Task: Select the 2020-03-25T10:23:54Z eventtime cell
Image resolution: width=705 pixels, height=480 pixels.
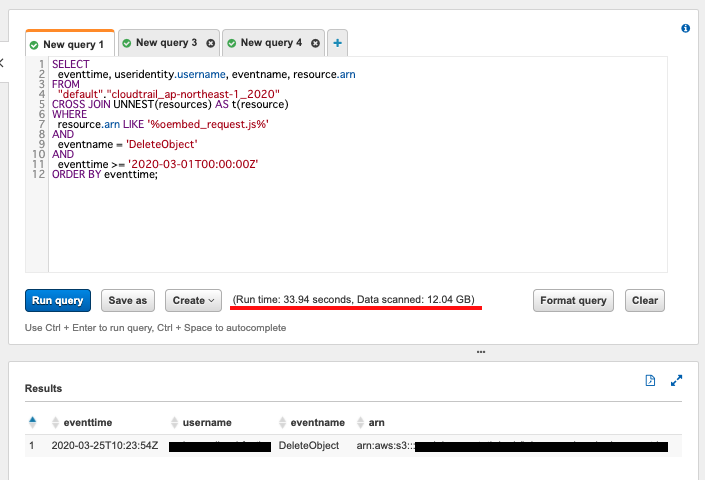Action: [x=105, y=445]
